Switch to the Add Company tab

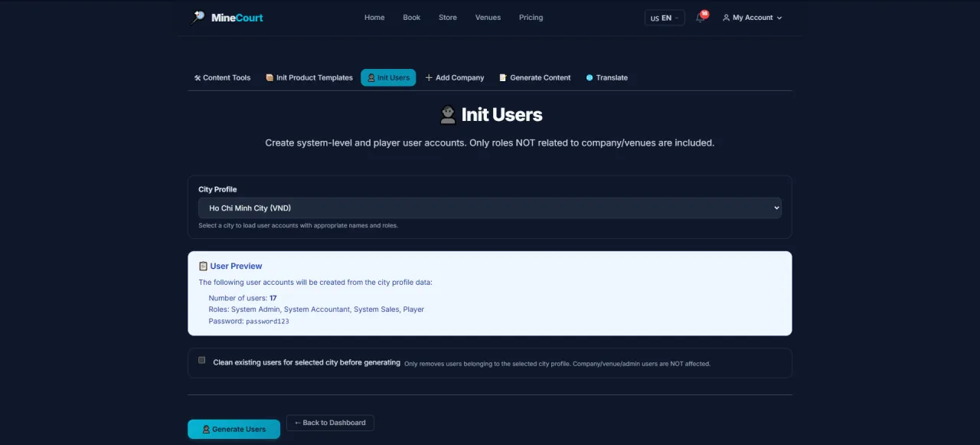click(x=455, y=77)
